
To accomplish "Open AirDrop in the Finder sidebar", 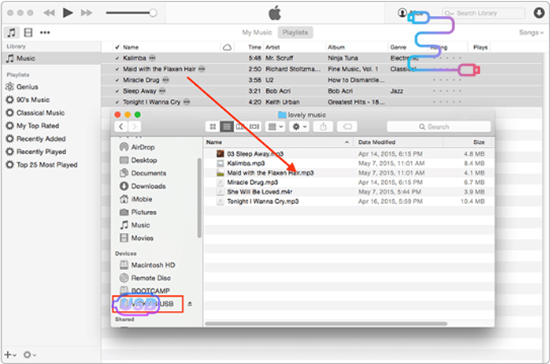I will click(x=137, y=147).
